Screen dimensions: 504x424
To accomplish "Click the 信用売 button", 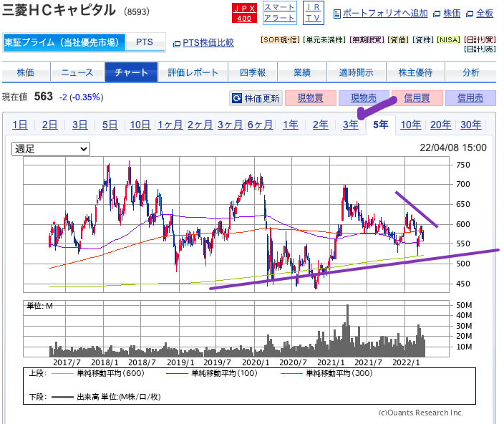I will [470, 98].
